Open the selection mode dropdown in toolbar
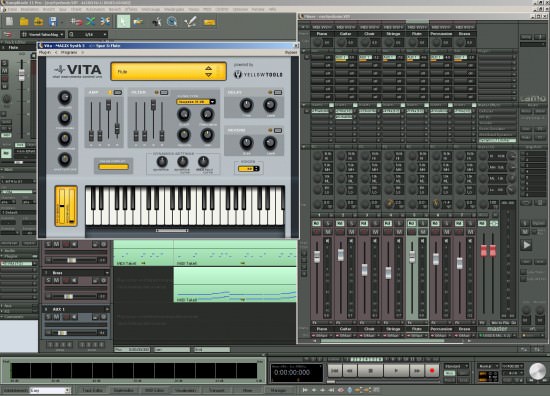 click(42, 34)
